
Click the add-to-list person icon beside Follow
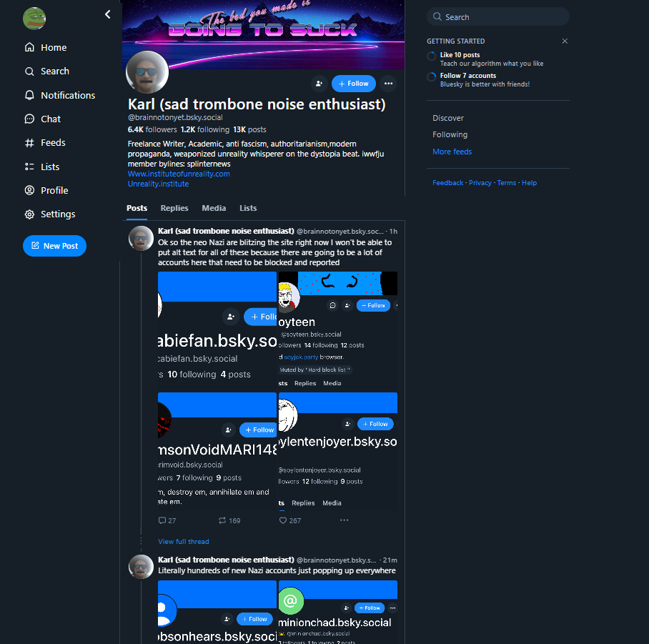point(319,84)
